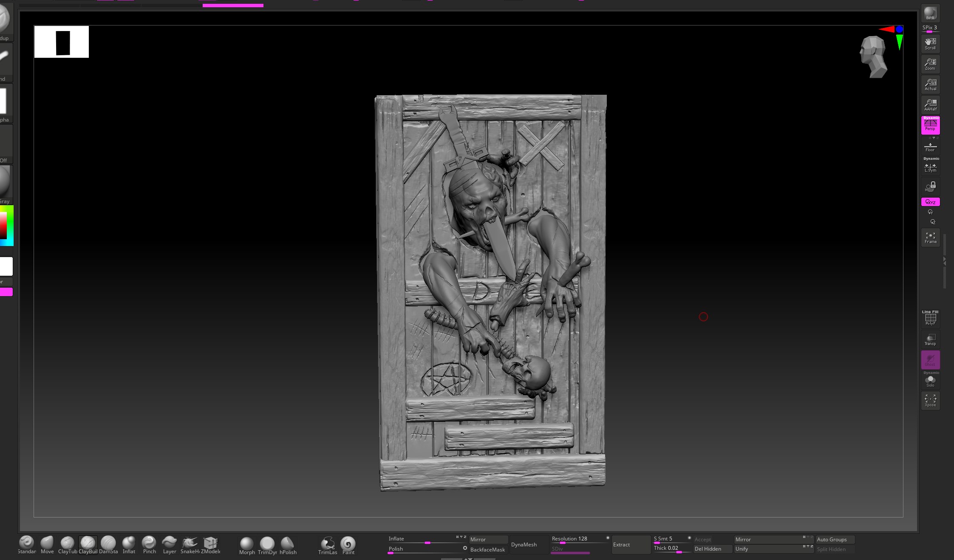Click the Zoom canvas icon
The height and width of the screenshot is (560, 954).
coord(930,64)
